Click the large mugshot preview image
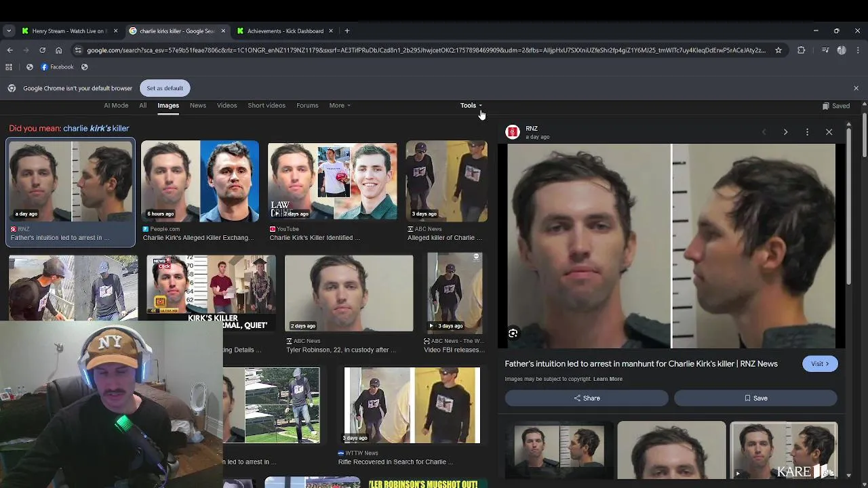Screen dimensions: 868x488 point(671,245)
